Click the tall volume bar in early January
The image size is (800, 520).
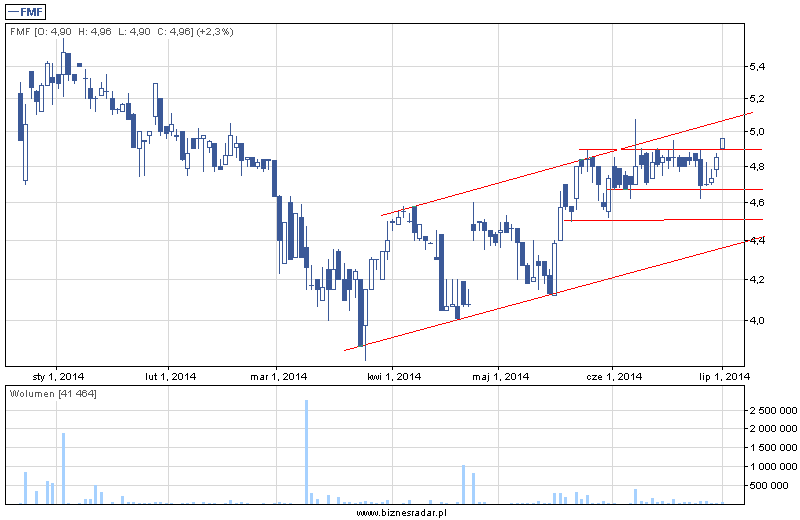point(63,468)
